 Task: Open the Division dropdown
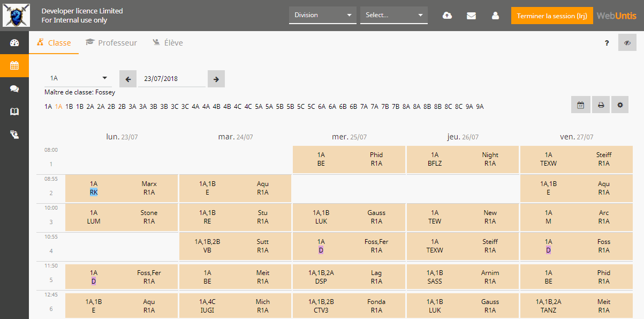click(x=323, y=15)
